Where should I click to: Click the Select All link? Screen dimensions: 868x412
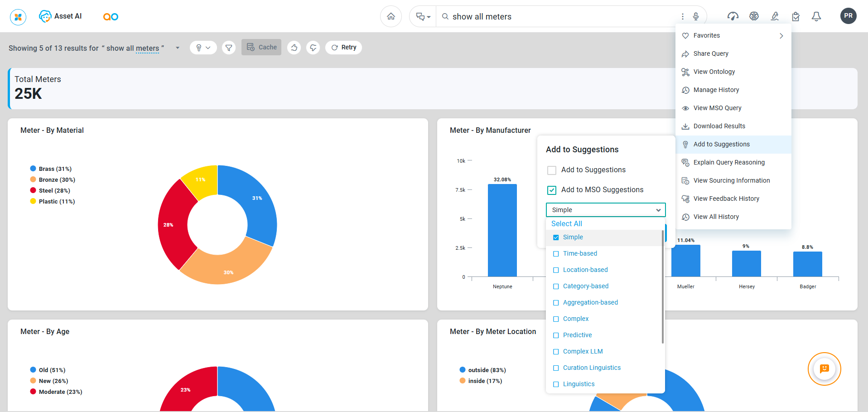(566, 223)
